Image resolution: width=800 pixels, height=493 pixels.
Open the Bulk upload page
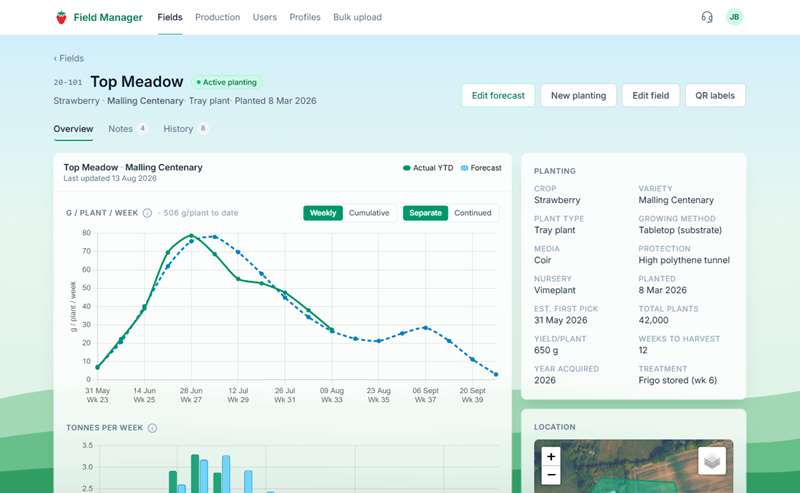[x=357, y=17]
